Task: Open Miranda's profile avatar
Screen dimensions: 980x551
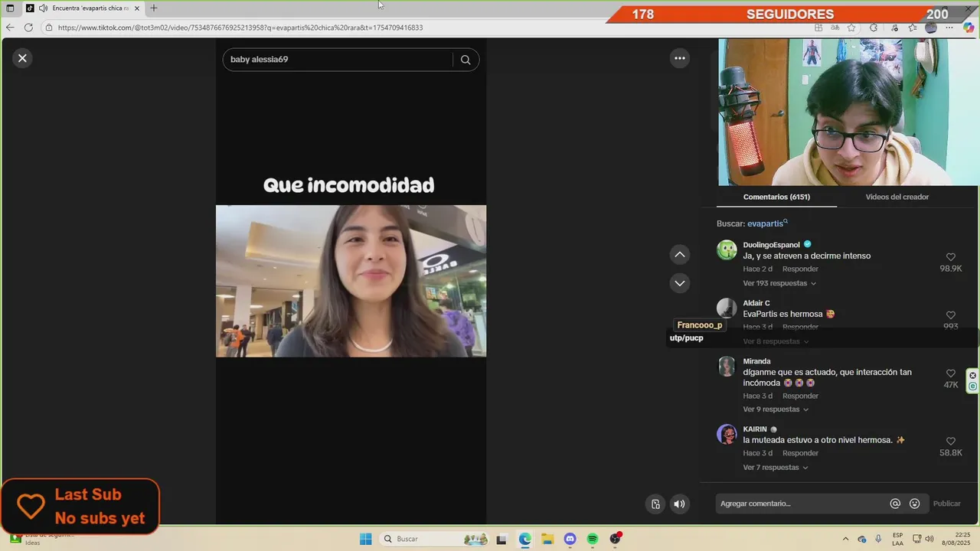Action: (727, 367)
